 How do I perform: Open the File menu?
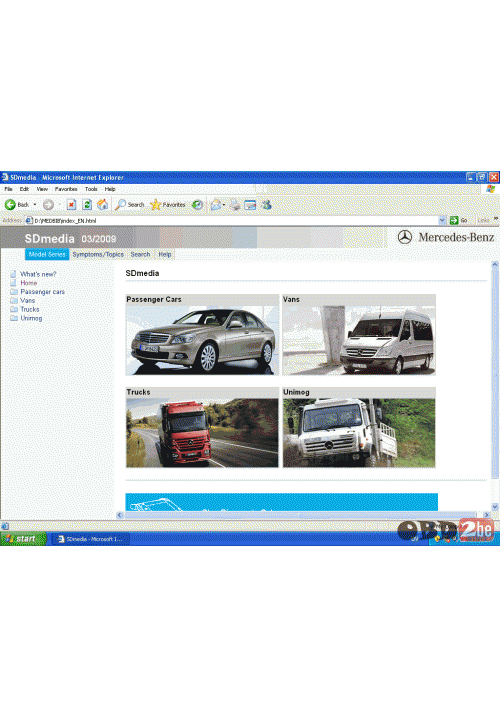coord(8,189)
